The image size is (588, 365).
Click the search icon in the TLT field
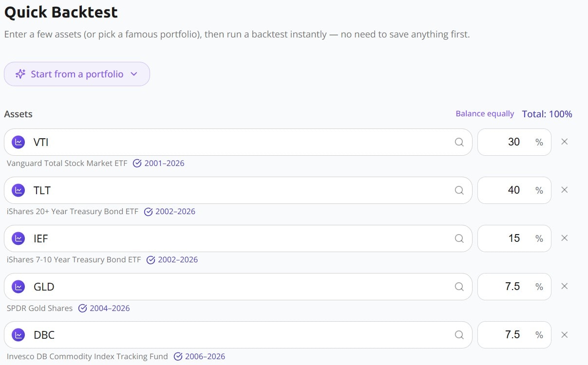(459, 190)
